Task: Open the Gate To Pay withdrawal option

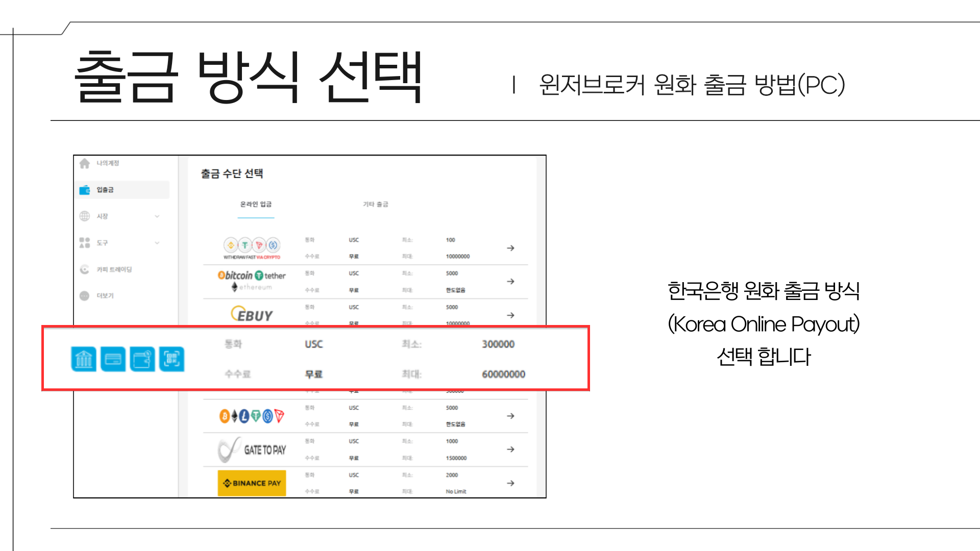Action: click(252, 449)
